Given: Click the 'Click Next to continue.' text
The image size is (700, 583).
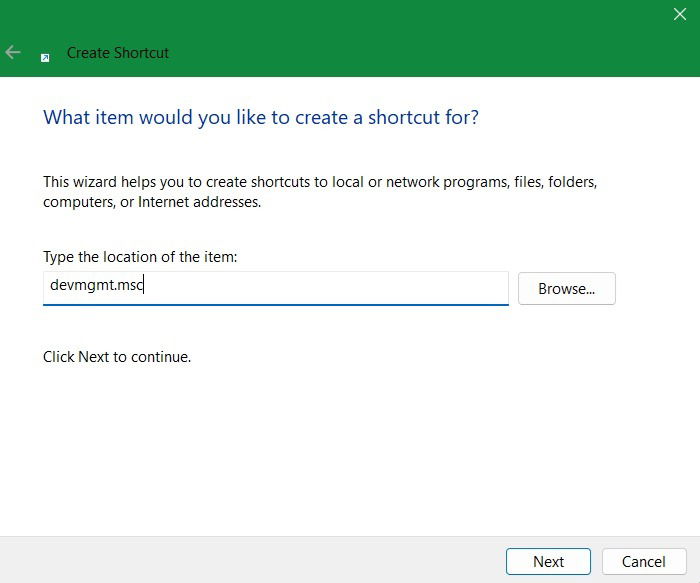Looking at the screenshot, I should (117, 356).
